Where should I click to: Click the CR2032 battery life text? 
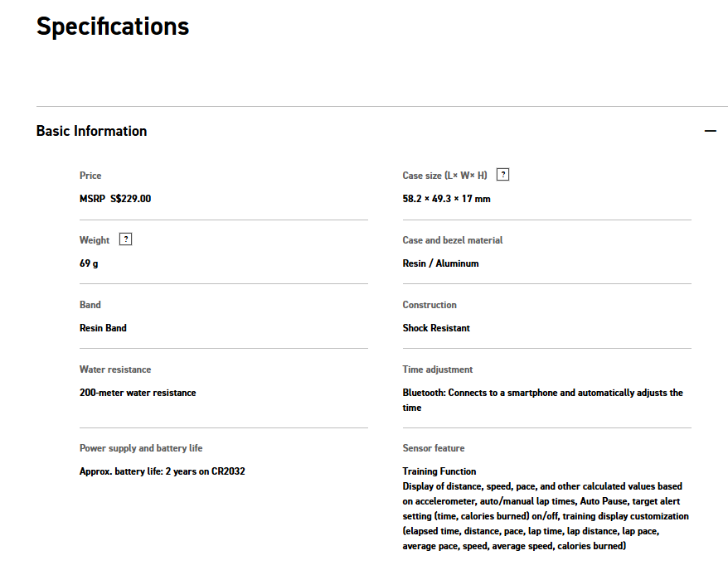tap(162, 471)
